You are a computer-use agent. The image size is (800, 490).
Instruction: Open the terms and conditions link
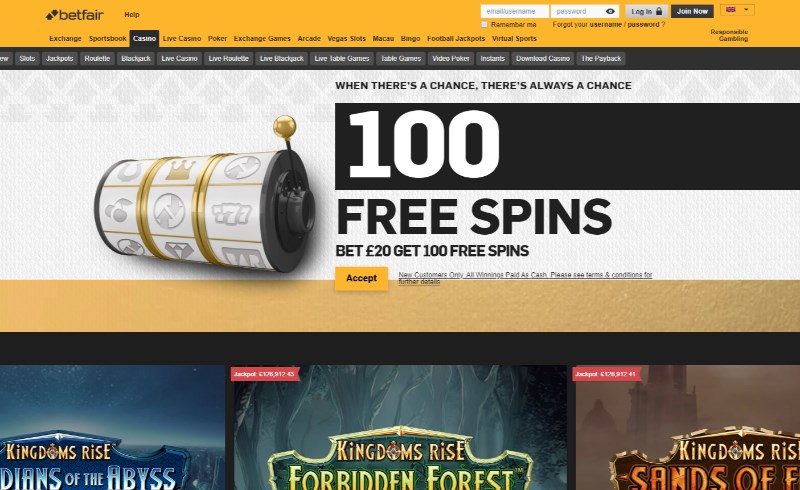tap(525, 278)
